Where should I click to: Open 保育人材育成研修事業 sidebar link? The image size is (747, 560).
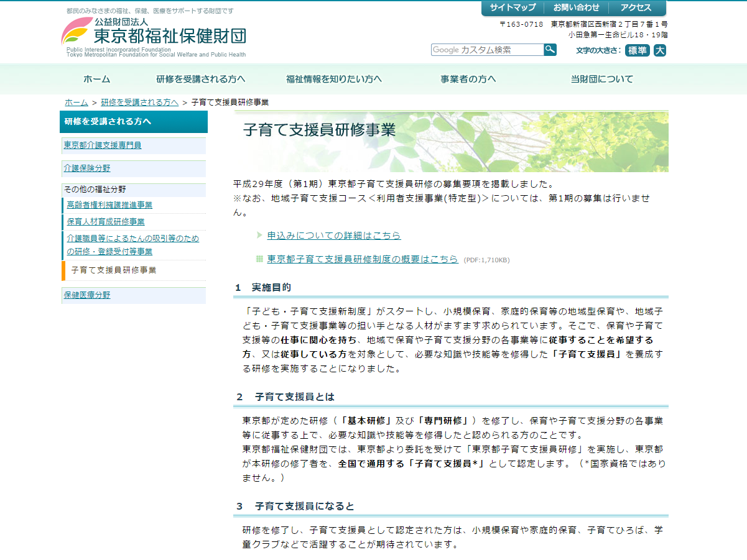(106, 221)
